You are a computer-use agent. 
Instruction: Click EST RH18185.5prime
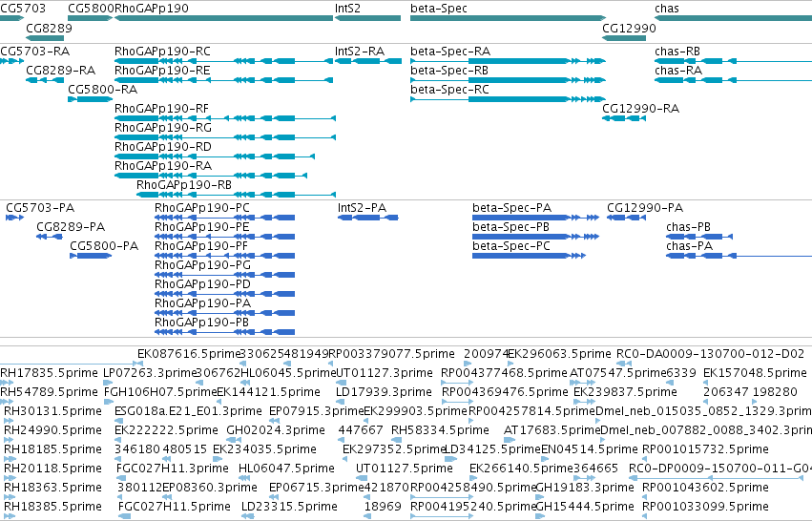[52, 450]
